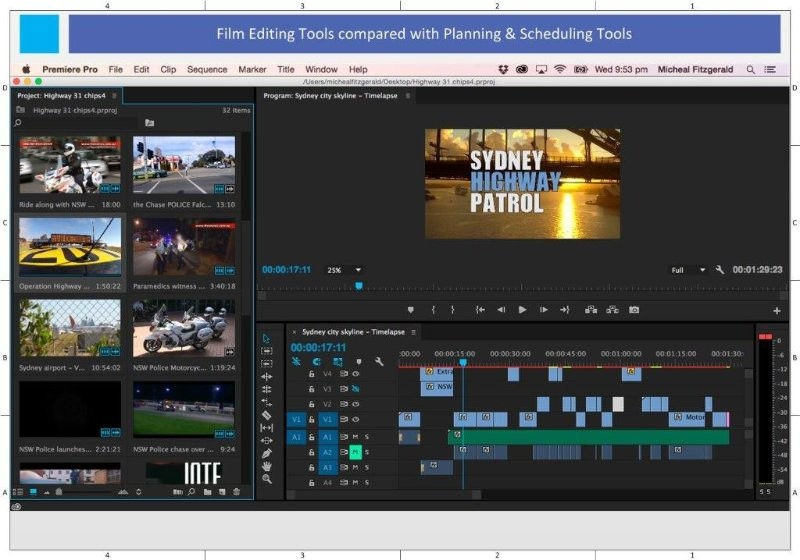The image size is (800, 560).
Task: Open timeline display settings wrench
Action: [x=379, y=362]
